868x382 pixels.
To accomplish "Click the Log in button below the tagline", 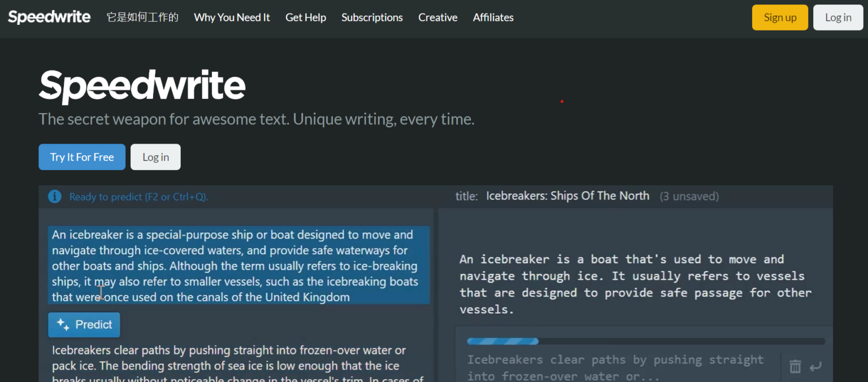I will [x=155, y=157].
